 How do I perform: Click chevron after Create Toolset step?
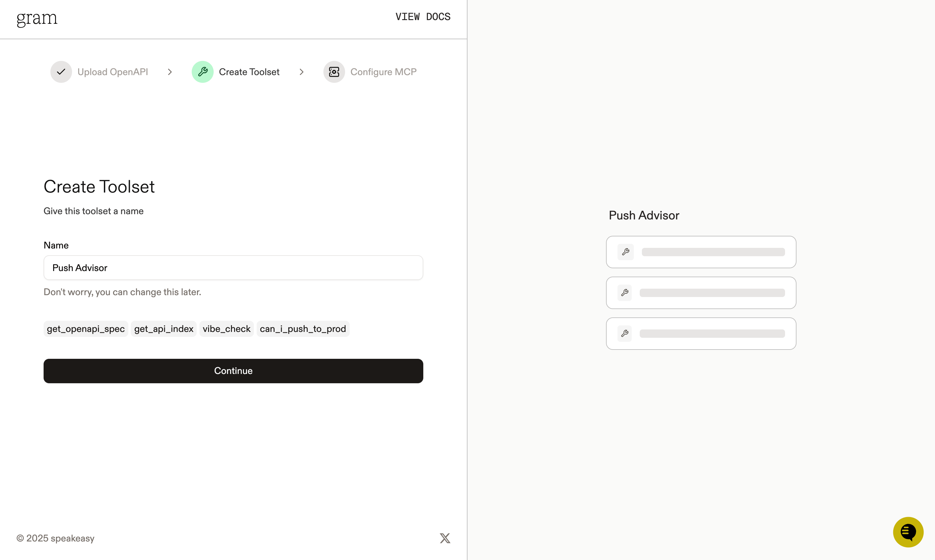click(x=301, y=72)
